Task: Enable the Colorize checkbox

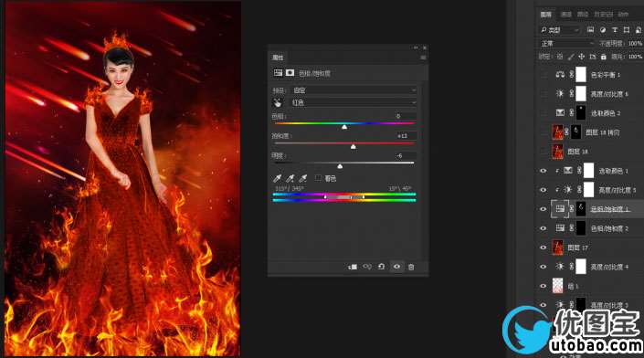Action: (x=318, y=178)
